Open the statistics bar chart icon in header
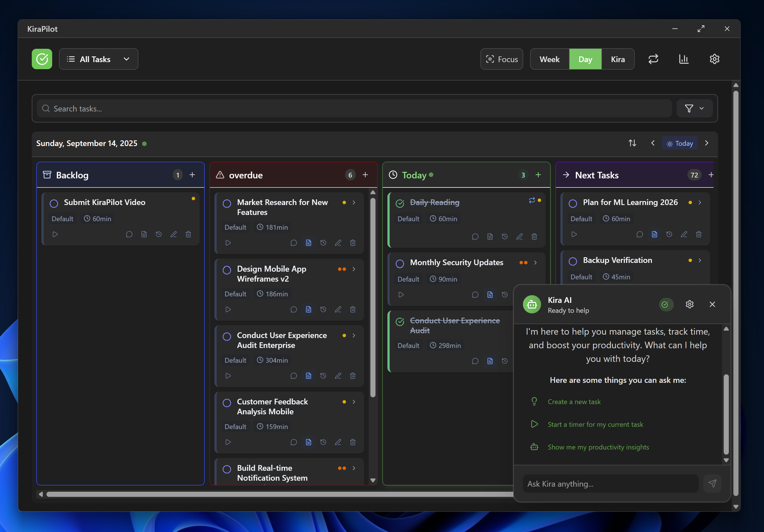 pos(683,59)
